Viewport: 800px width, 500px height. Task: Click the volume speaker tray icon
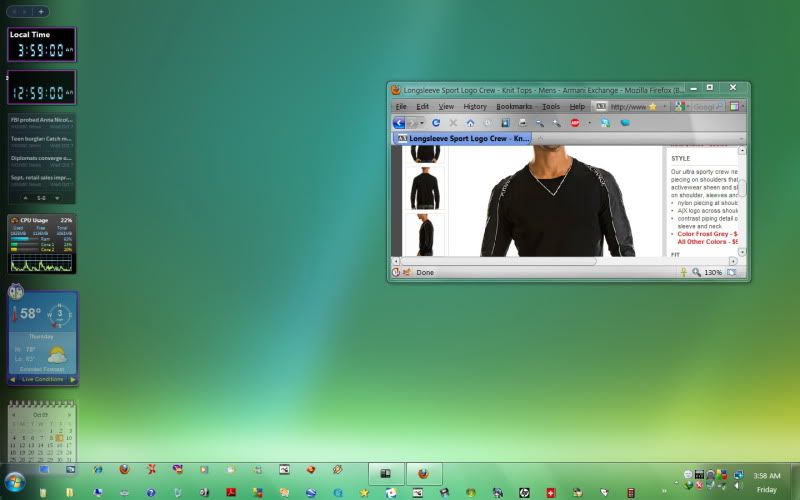pos(738,486)
